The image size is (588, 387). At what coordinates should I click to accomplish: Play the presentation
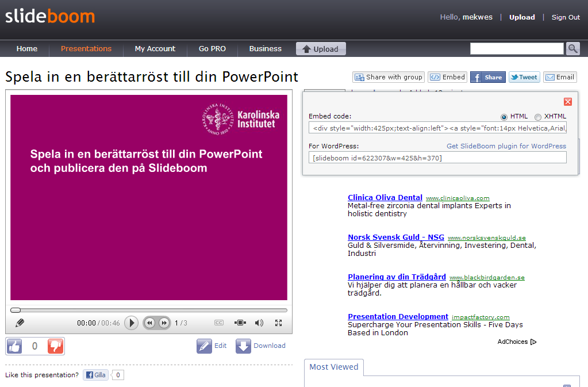131,323
